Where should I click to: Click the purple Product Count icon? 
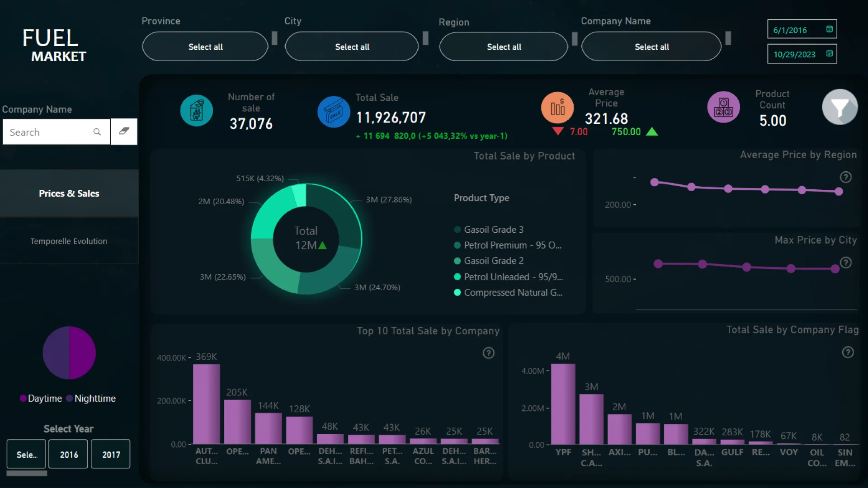723,108
